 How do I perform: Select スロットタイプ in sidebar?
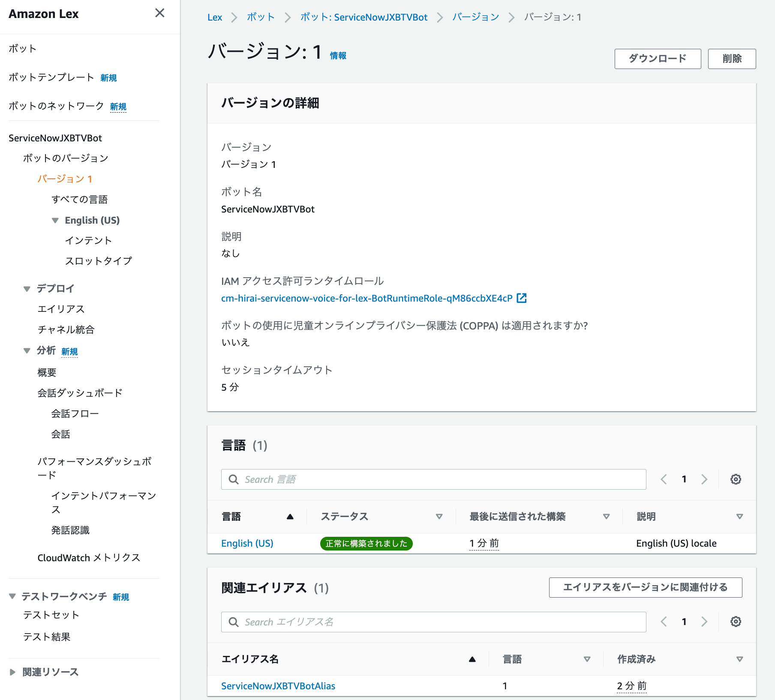coord(99,261)
